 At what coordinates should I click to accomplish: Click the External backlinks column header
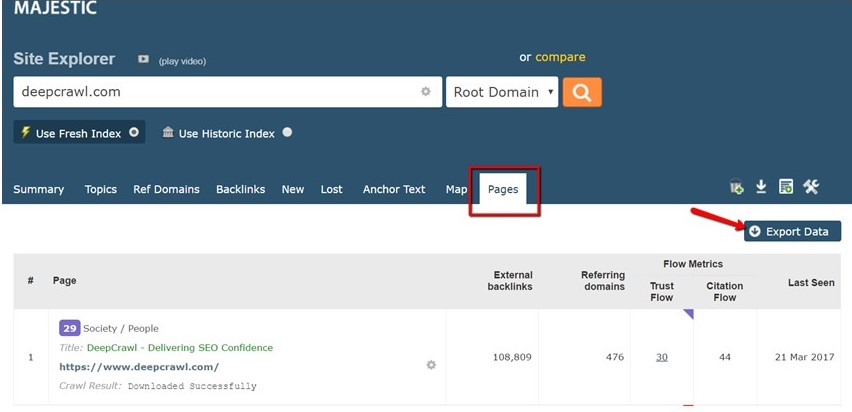point(510,280)
